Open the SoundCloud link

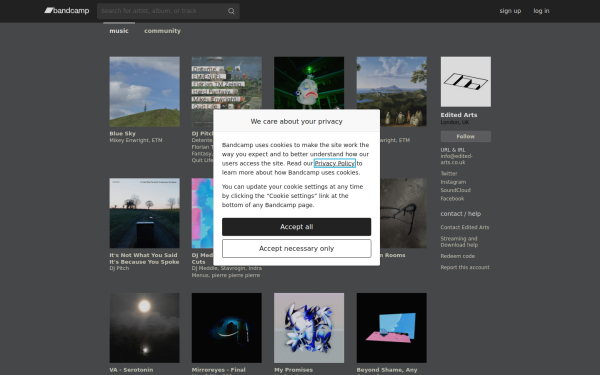pos(455,190)
